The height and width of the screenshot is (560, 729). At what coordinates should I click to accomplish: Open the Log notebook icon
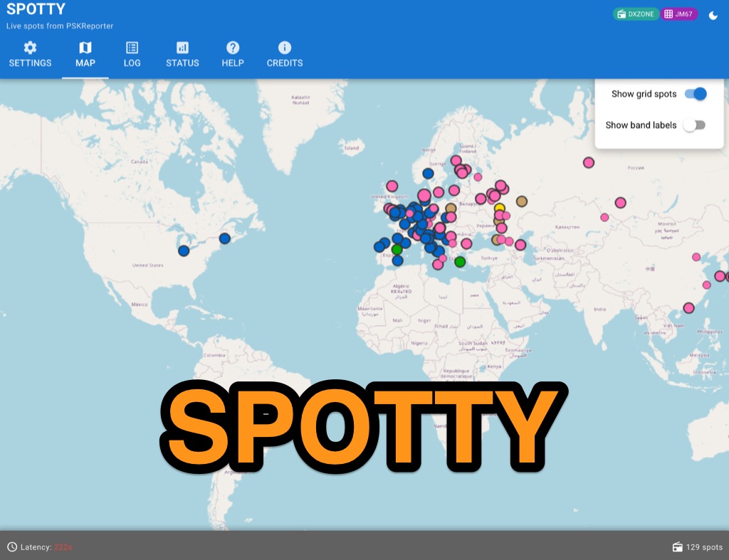pyautogui.click(x=131, y=48)
